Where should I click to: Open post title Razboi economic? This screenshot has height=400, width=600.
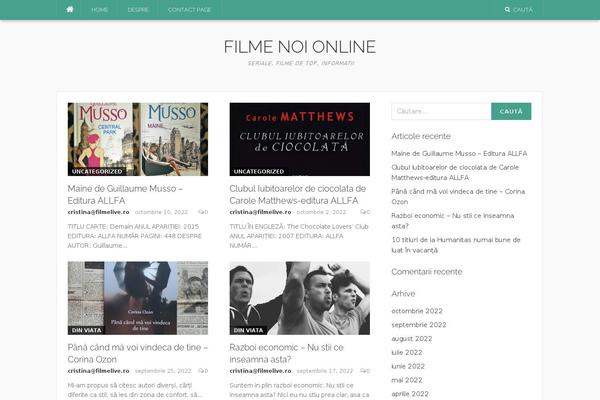(x=287, y=353)
